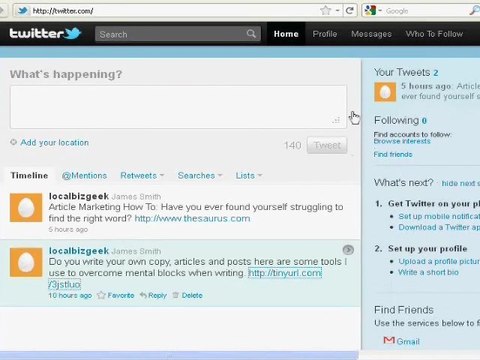The image size is (480, 360).
Task: Click the Twitter logo in header
Action: tap(45, 34)
